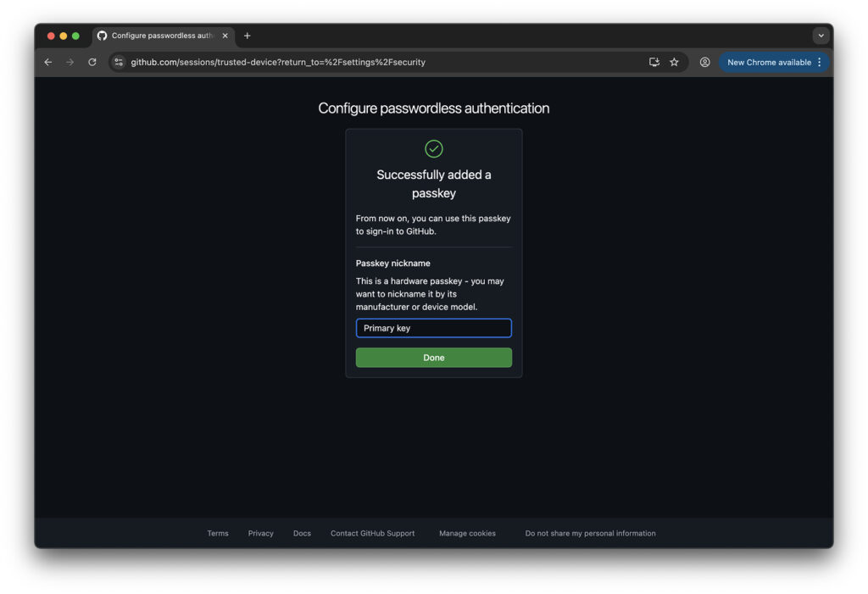This screenshot has height=594, width=868.
Task: Open the Docs footer link
Action: (x=302, y=533)
